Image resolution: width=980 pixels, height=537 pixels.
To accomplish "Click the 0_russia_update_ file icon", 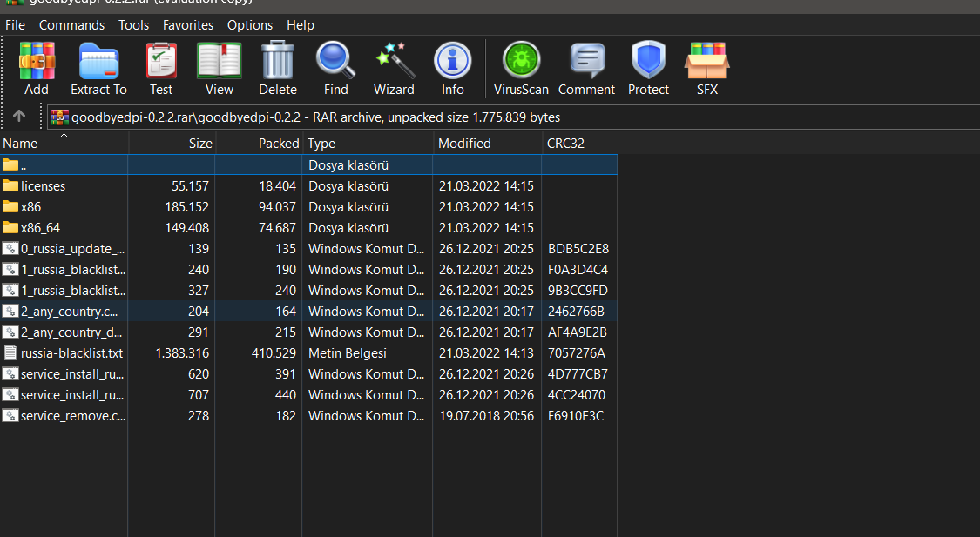I will pyautogui.click(x=10, y=249).
